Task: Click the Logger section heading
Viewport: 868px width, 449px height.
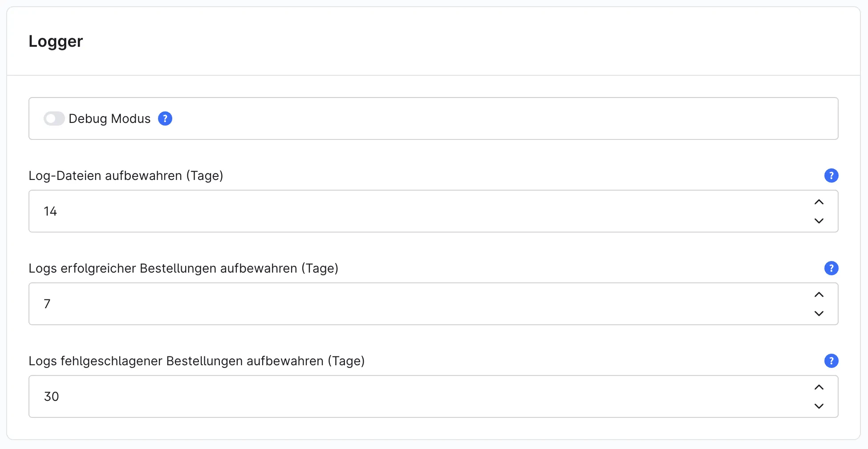Action: [56, 41]
